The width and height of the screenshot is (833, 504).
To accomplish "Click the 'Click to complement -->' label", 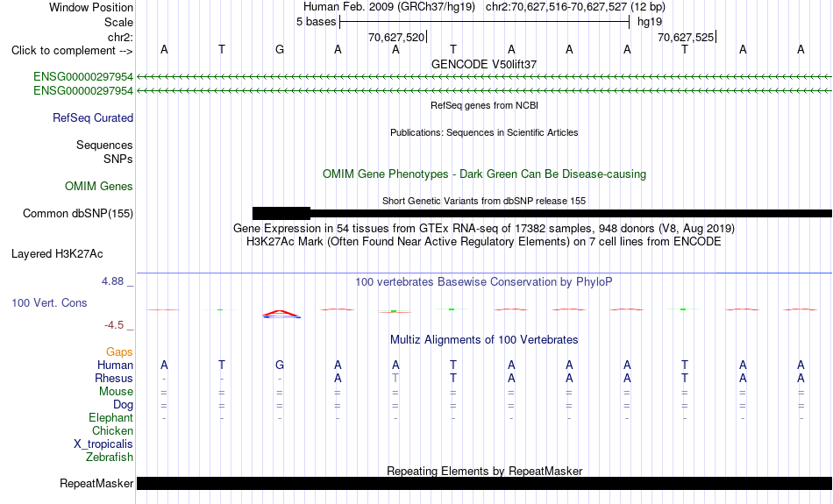I will (x=72, y=51).
